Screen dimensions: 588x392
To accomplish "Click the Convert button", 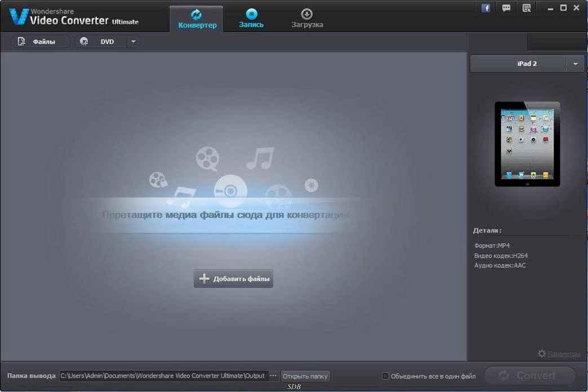I will 529,375.
